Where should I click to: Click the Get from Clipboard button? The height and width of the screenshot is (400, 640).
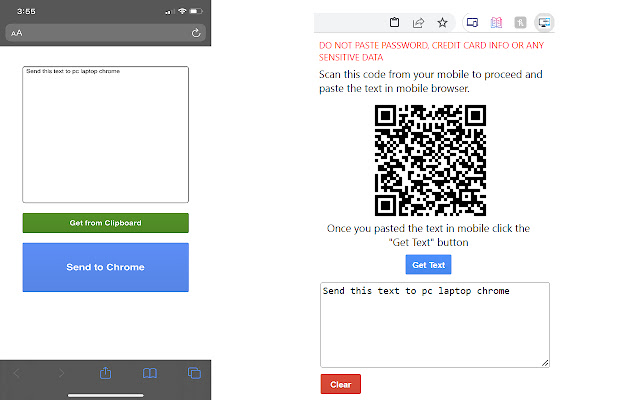(106, 223)
